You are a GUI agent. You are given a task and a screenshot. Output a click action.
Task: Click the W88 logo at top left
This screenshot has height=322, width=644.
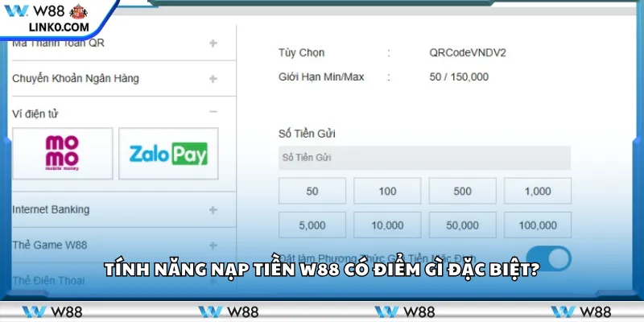click(x=50, y=12)
